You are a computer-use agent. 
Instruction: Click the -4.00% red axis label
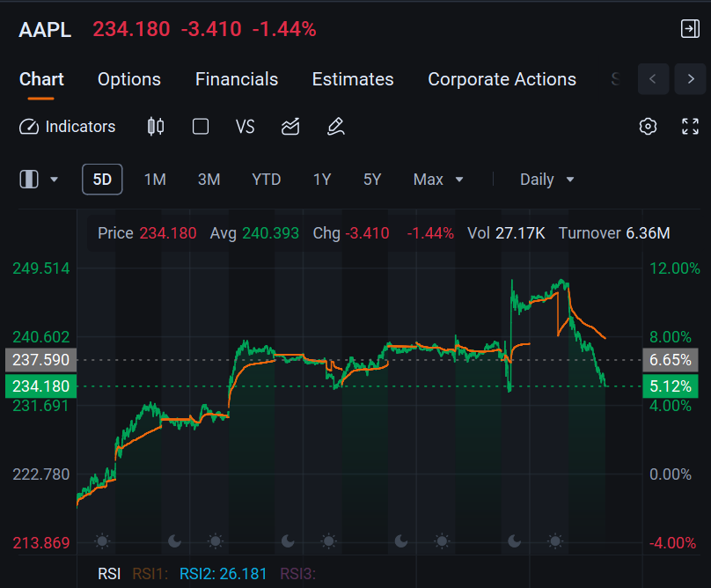672,542
